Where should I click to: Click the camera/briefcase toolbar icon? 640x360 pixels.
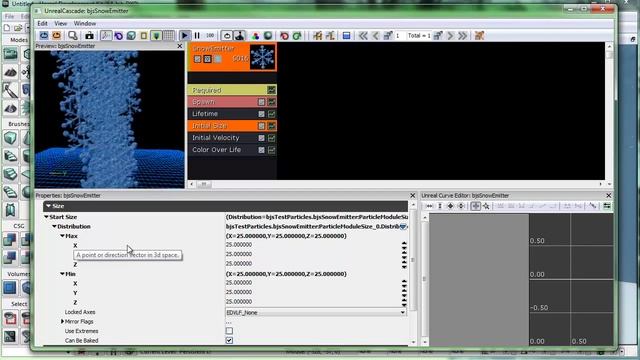[89, 36]
